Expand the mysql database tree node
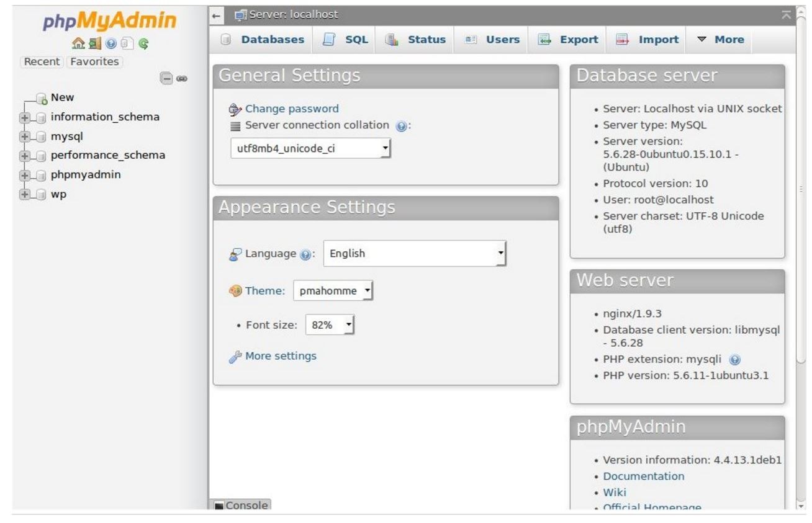Viewport: 812px width, 523px height. click(x=24, y=136)
